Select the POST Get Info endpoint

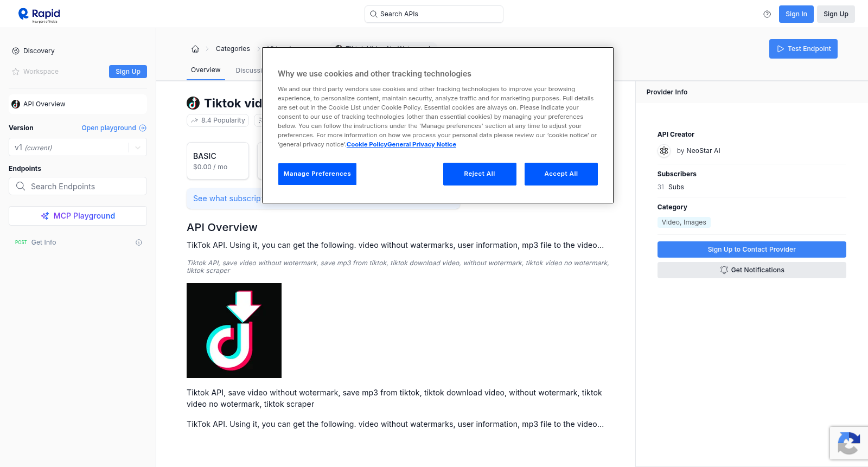click(x=78, y=242)
